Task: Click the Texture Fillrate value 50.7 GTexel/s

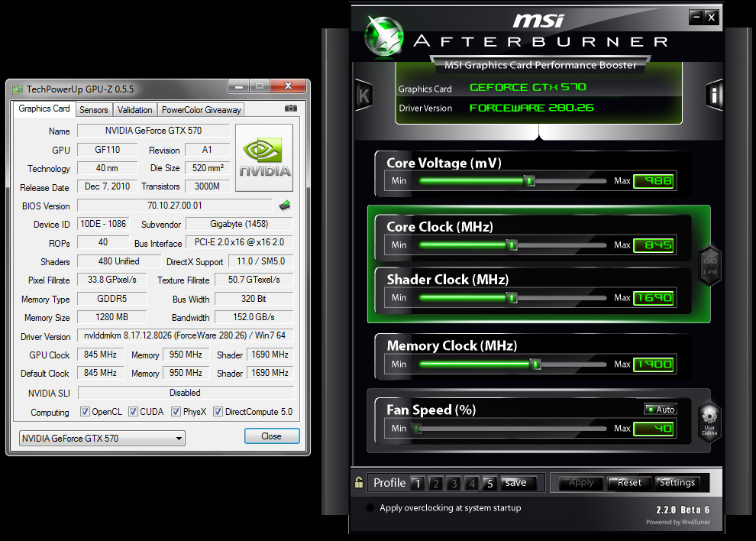Action: pyautogui.click(x=254, y=280)
